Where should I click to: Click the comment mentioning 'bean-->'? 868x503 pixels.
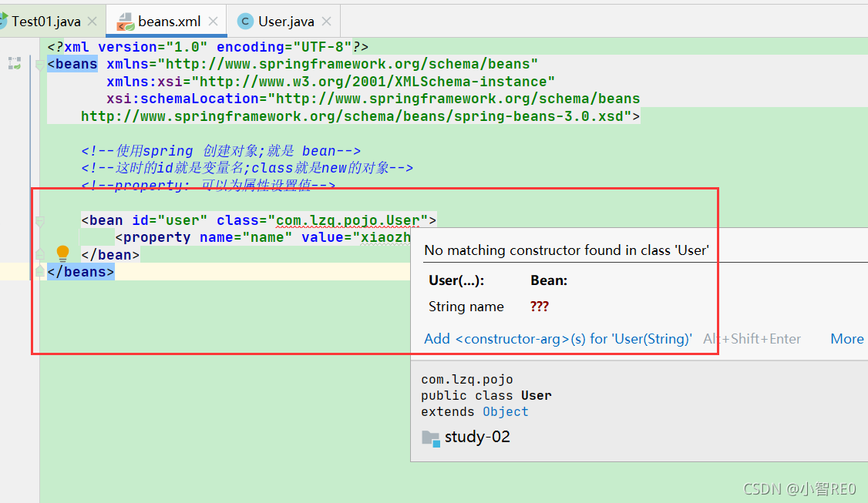(221, 150)
